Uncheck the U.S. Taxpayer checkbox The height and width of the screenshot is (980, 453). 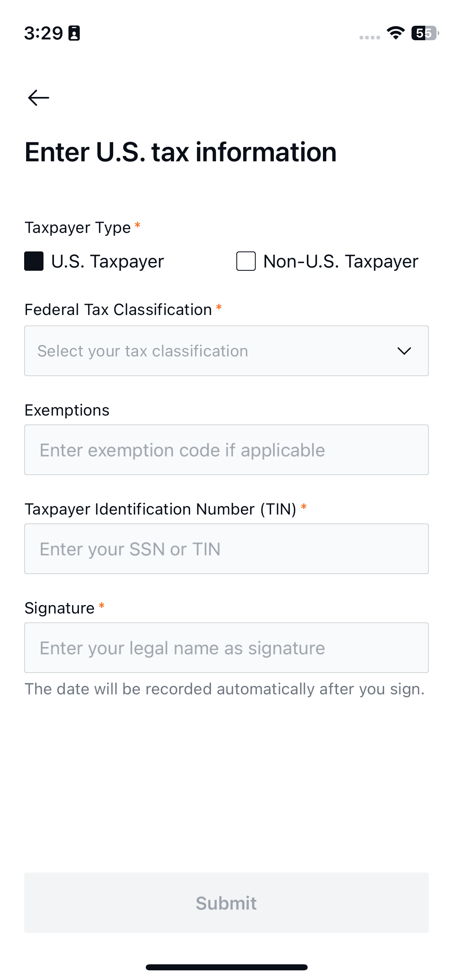coord(34,261)
